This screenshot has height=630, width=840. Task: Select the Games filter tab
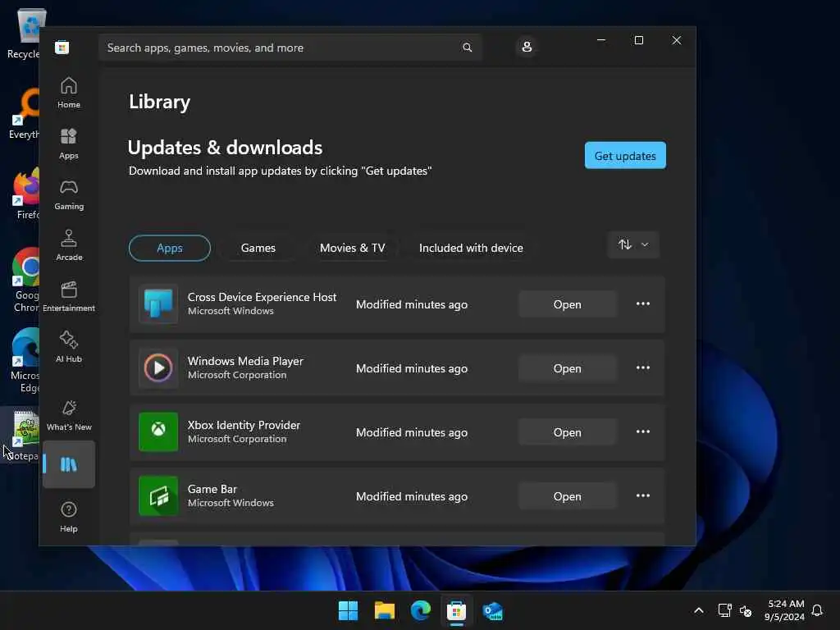258,248
